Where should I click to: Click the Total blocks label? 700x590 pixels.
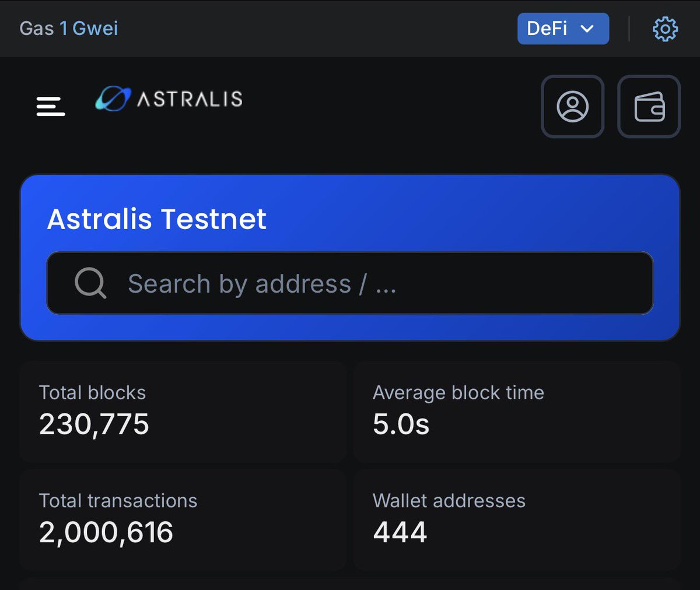92,392
